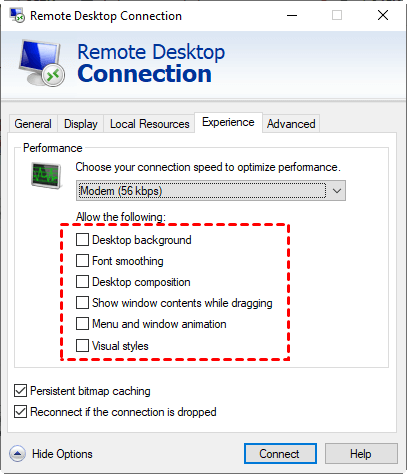
Task: Click the large monitor connection logo
Action: [42, 63]
